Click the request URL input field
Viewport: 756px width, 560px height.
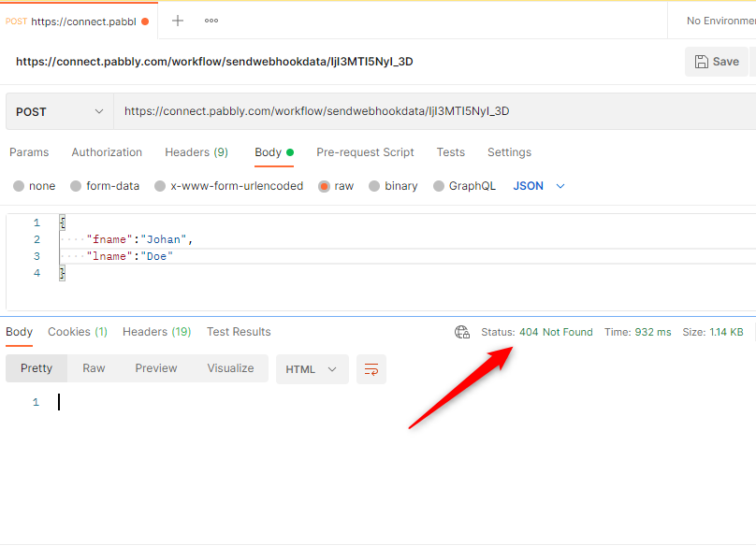434,112
